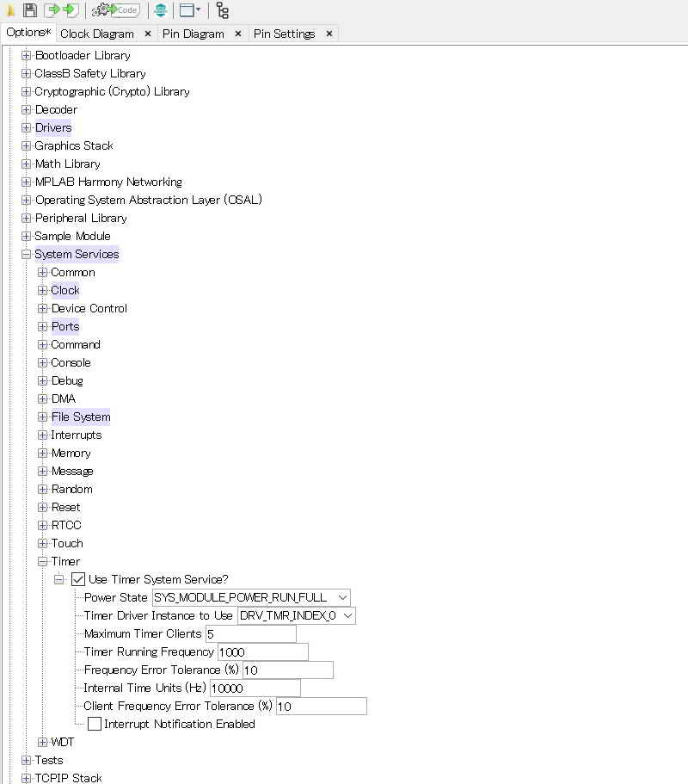The width and height of the screenshot is (688, 784).
Task: Enable Interrupt Notification Enabled checkbox
Action: pos(95,724)
